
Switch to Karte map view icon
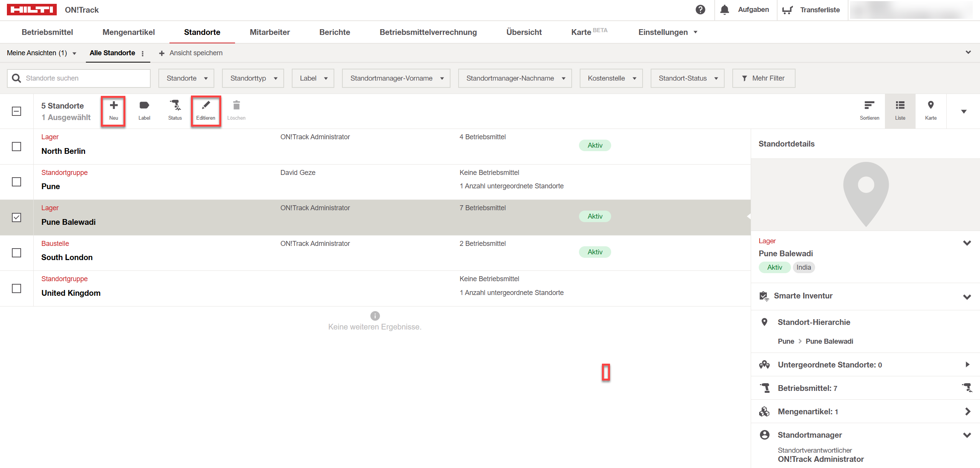931,105
